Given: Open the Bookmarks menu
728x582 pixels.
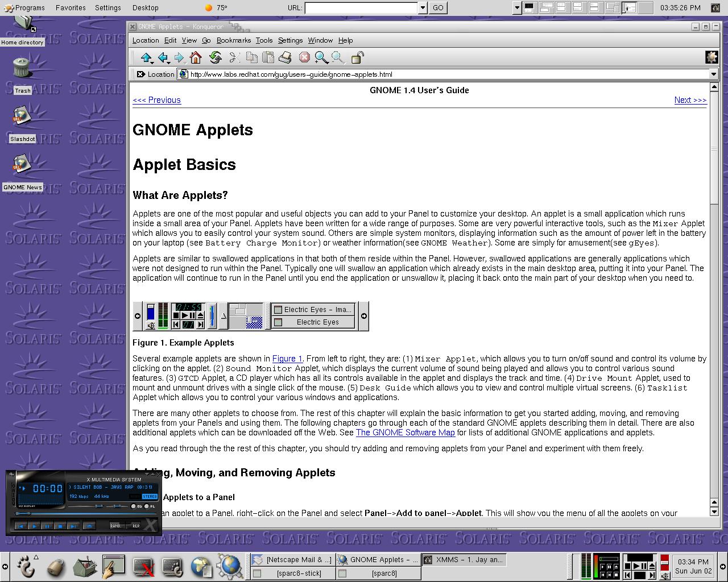Looking at the screenshot, I should (234, 40).
